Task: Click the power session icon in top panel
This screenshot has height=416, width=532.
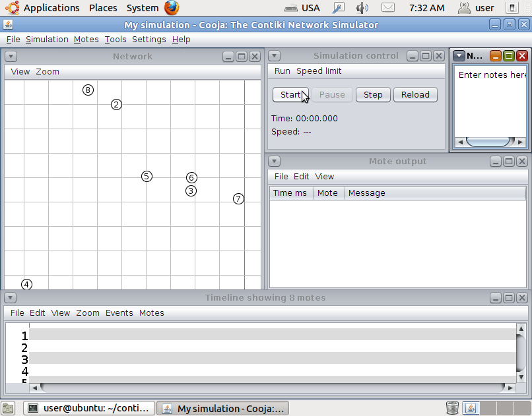Action: (512, 8)
